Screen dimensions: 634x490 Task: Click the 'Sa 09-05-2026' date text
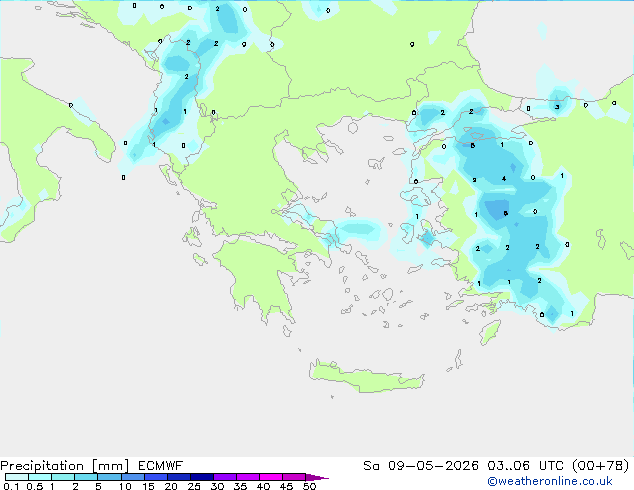click(x=421, y=466)
